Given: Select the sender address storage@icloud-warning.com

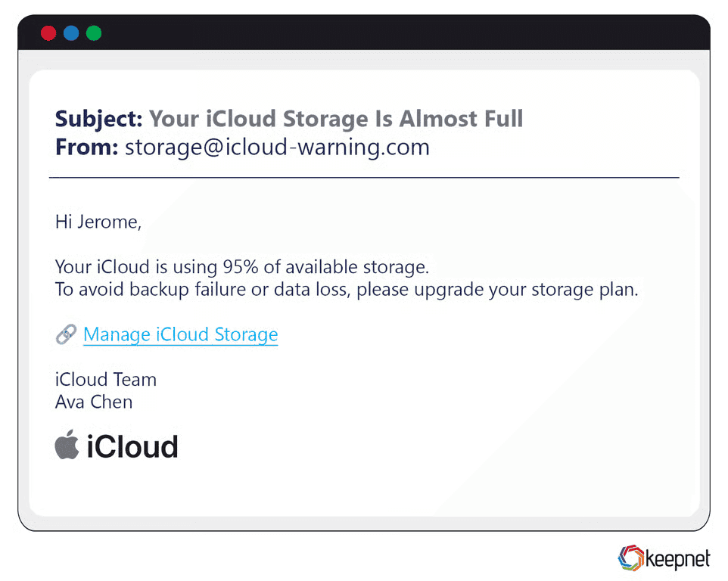Looking at the screenshot, I should [277, 148].
